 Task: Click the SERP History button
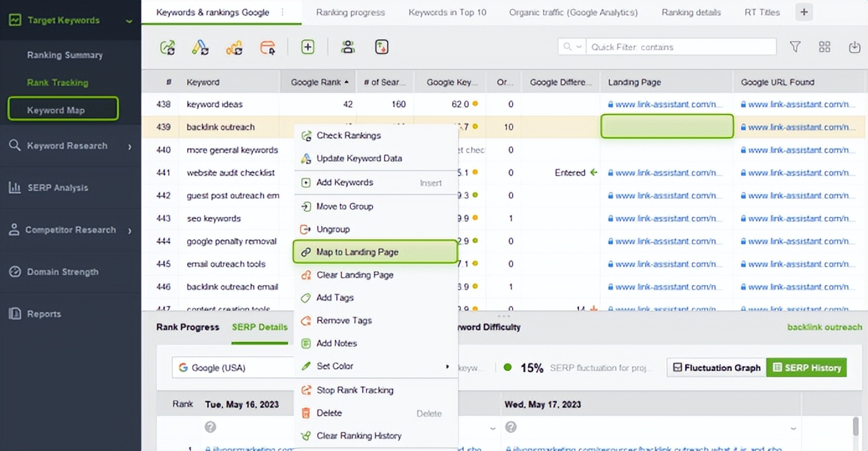806,367
